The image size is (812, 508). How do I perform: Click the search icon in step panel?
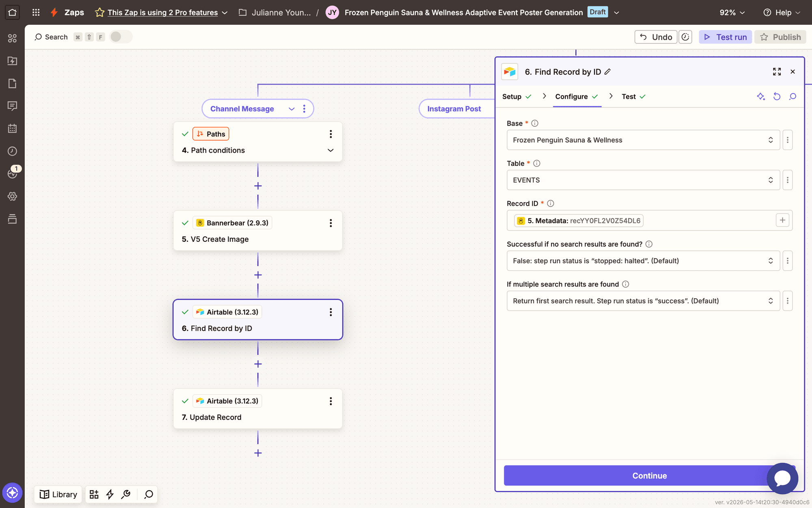[793, 97]
